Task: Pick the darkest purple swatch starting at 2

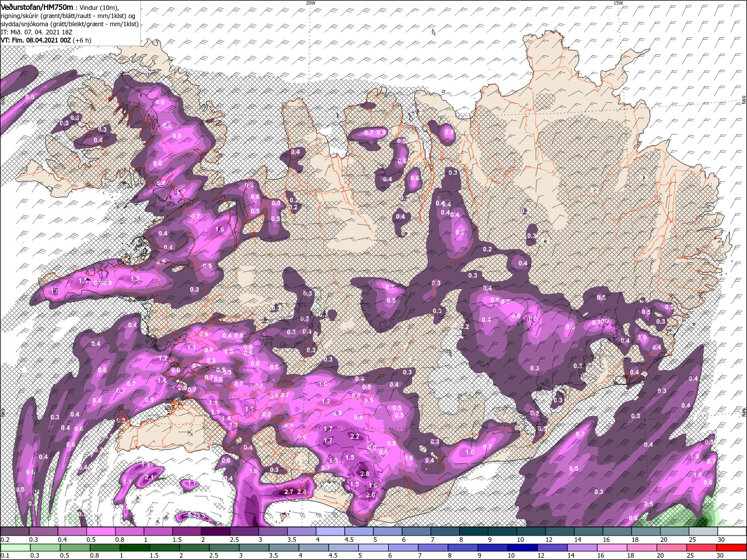Action: 215,531
